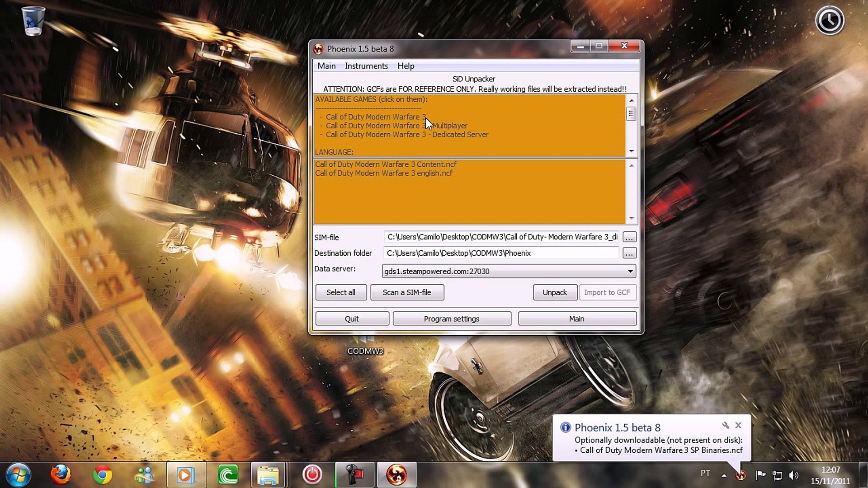Click the games list scrollbar thumb
Image resolution: width=868 pixels, height=488 pixels.
pos(631,113)
